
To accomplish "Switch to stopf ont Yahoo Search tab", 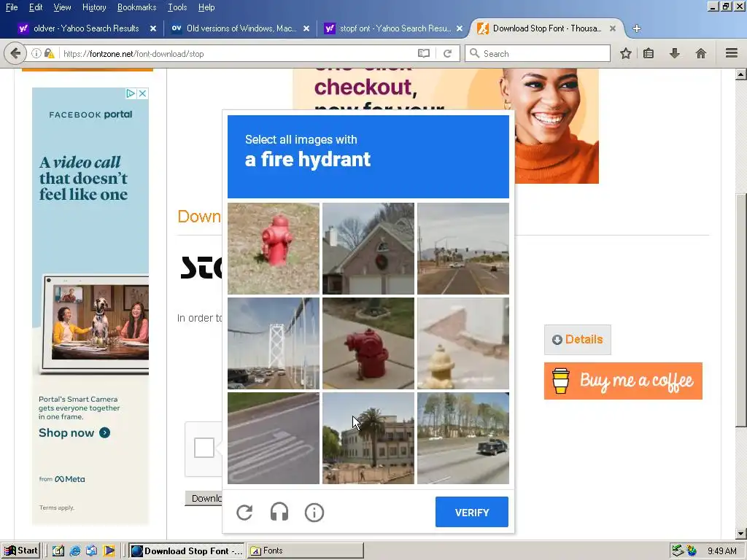I will 395,28.
